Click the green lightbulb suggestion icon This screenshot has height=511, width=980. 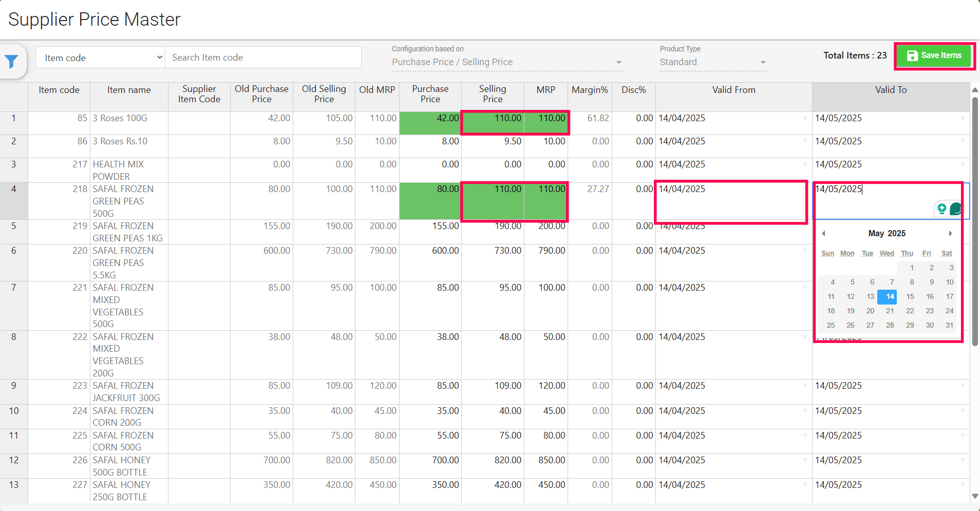tap(941, 209)
